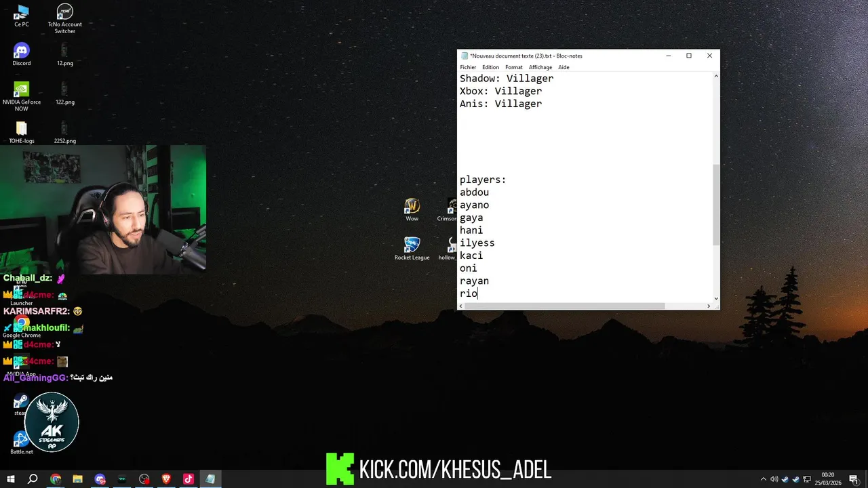Open Chrome from the taskbar
Image resolution: width=868 pixels, height=488 pixels.
pyautogui.click(x=56, y=479)
